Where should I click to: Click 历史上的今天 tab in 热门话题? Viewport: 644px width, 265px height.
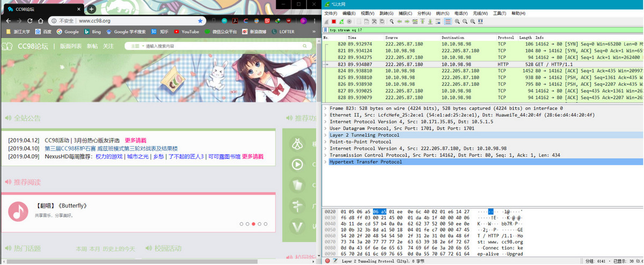120,249
